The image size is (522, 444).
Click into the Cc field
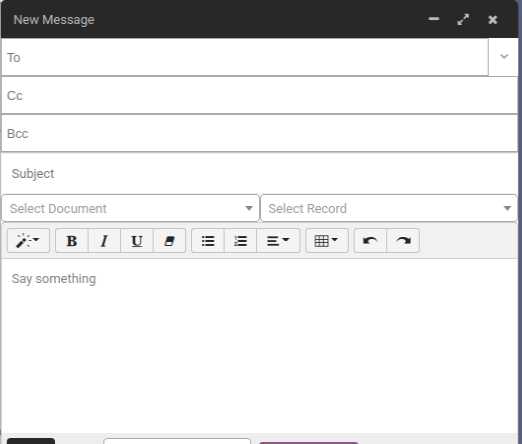[x=260, y=95]
